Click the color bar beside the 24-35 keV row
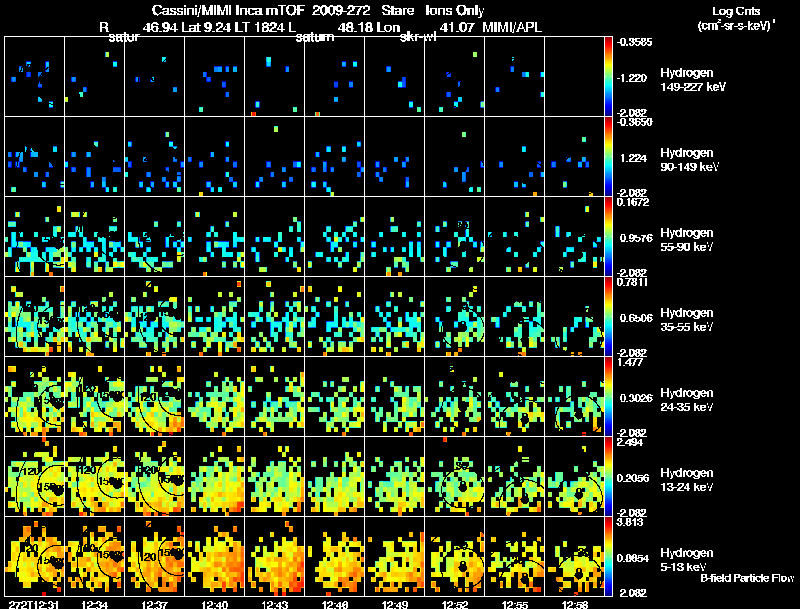This screenshot has height=609, width=800. [x=608, y=396]
